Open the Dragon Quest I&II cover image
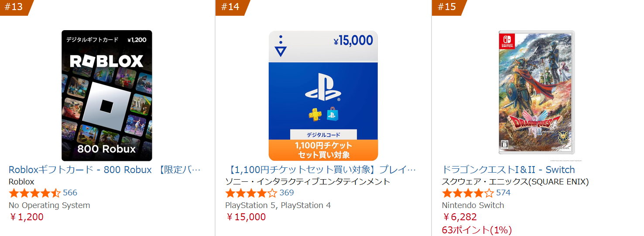The height and width of the screenshot is (236, 644). (x=537, y=93)
